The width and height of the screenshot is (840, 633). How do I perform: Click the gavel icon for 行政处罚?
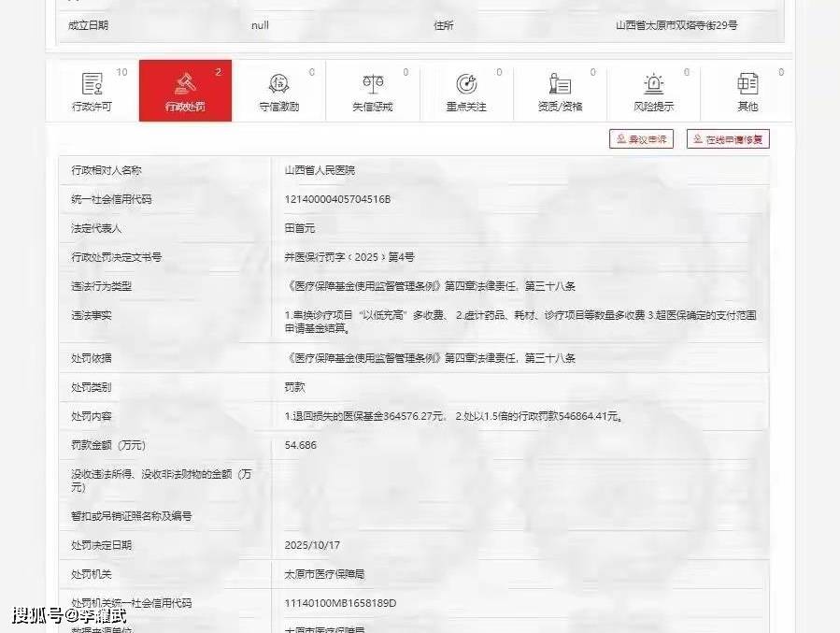pyautogui.click(x=185, y=84)
